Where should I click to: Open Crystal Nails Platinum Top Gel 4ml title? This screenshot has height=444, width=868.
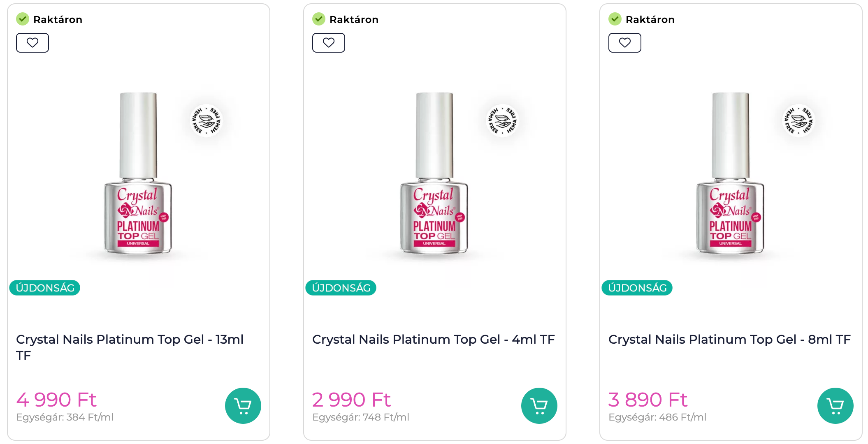433,340
